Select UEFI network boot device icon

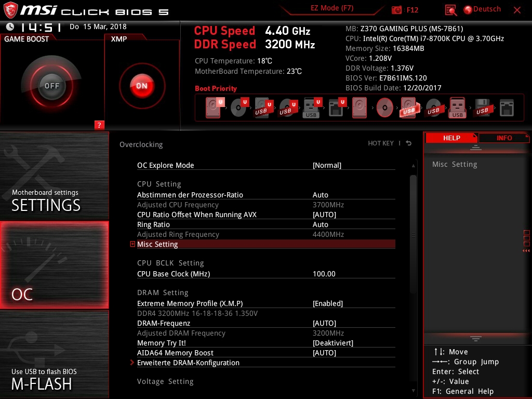coord(337,108)
